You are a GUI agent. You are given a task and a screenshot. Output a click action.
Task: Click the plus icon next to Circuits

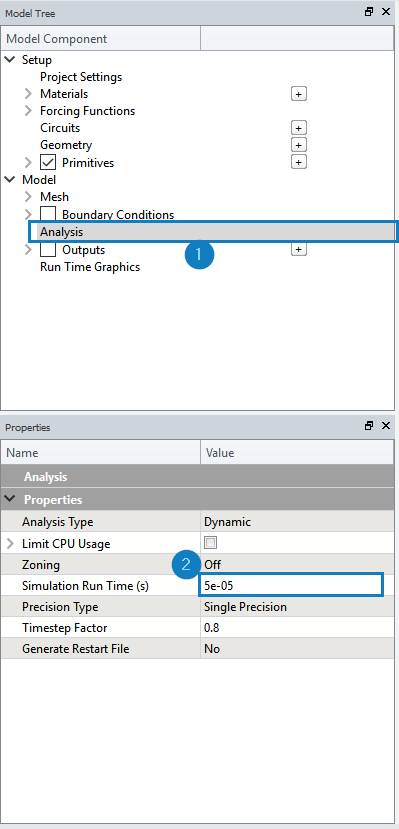coord(299,128)
